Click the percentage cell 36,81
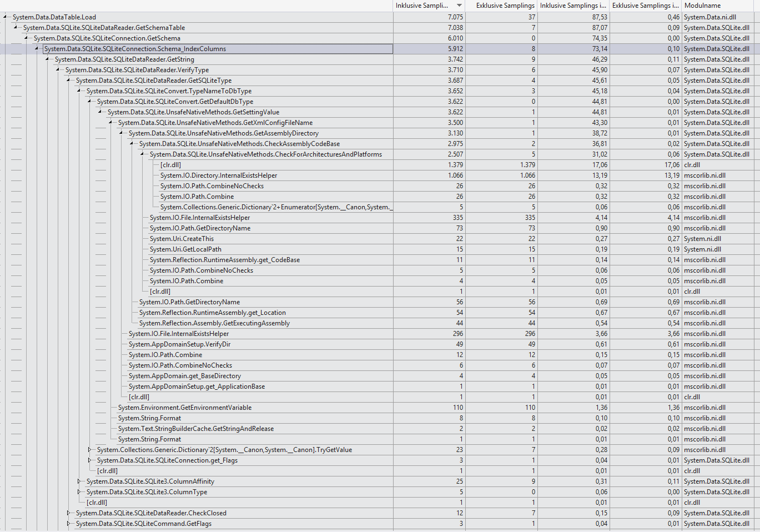 600,144
